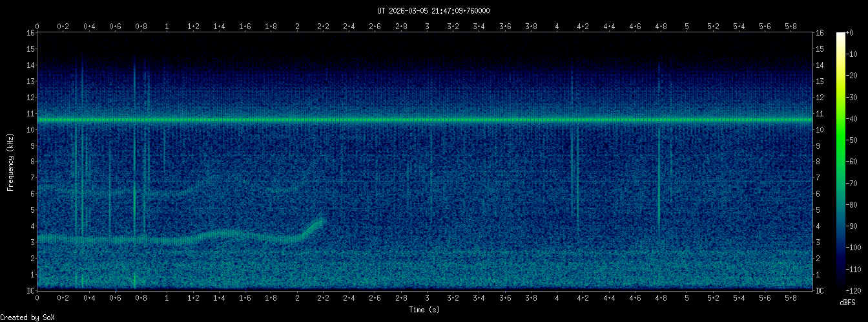
Task: Click the dBFS label under the color scale
Action: (847, 303)
